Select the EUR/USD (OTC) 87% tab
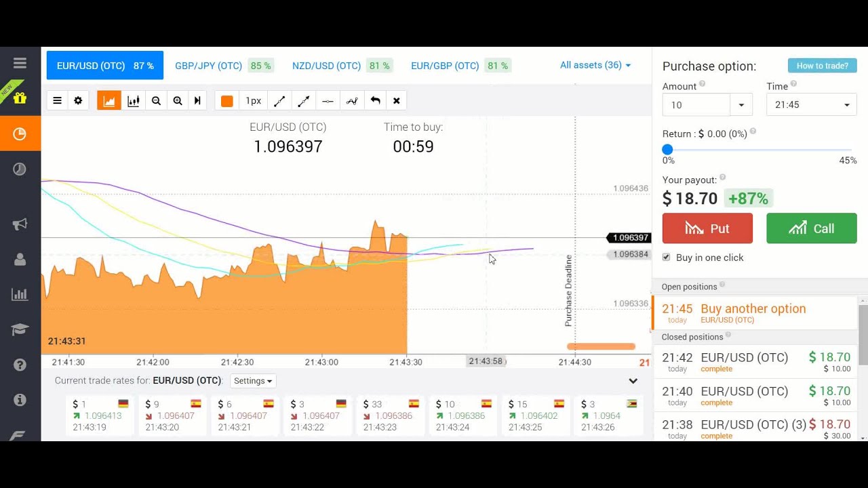The width and height of the screenshot is (868, 488). 105,66
